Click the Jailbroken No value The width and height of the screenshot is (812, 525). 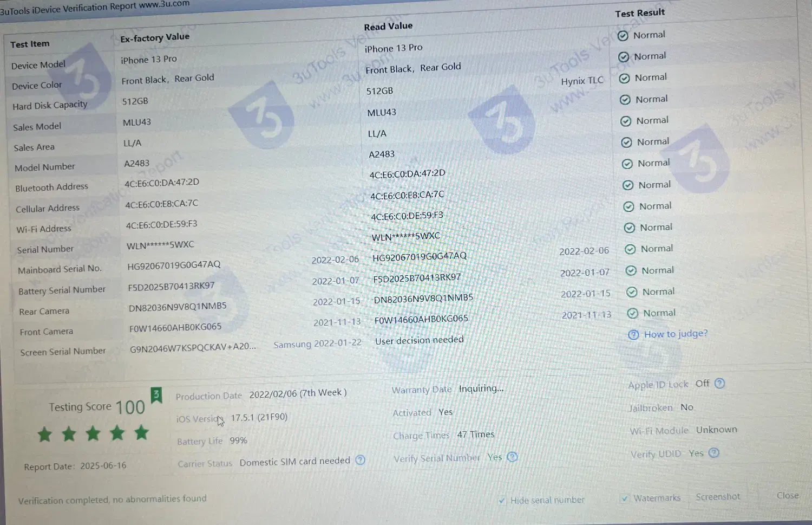(687, 407)
